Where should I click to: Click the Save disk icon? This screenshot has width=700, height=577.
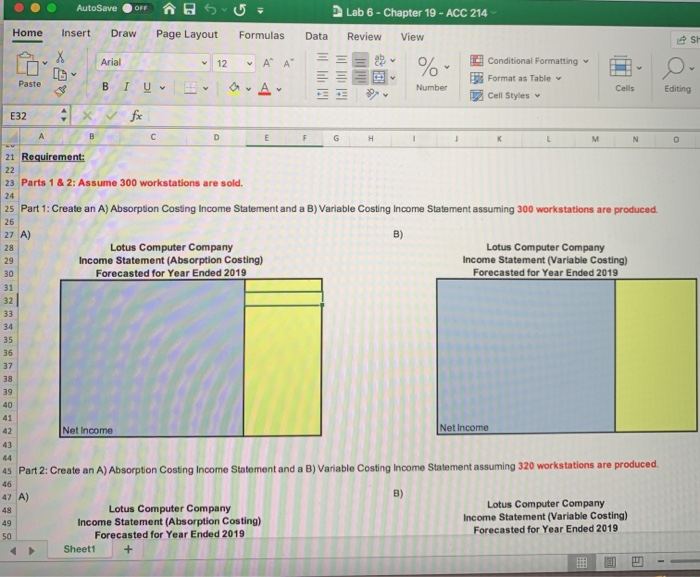(x=190, y=8)
